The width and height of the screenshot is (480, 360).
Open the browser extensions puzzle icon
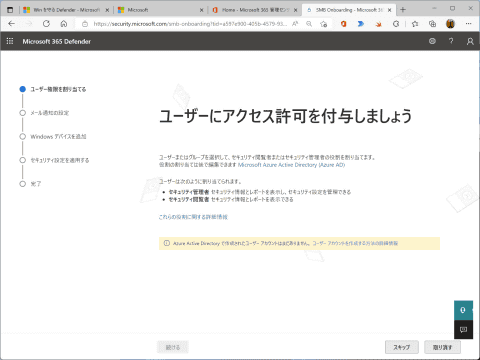click(396, 24)
